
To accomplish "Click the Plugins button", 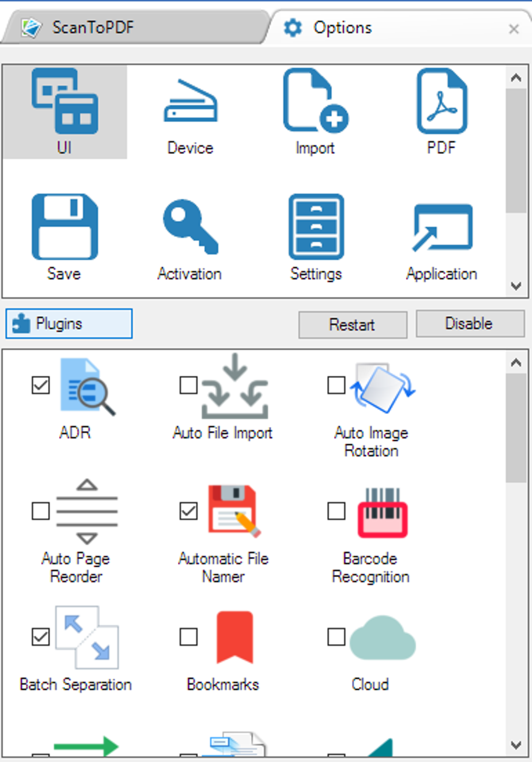I will coord(69,324).
